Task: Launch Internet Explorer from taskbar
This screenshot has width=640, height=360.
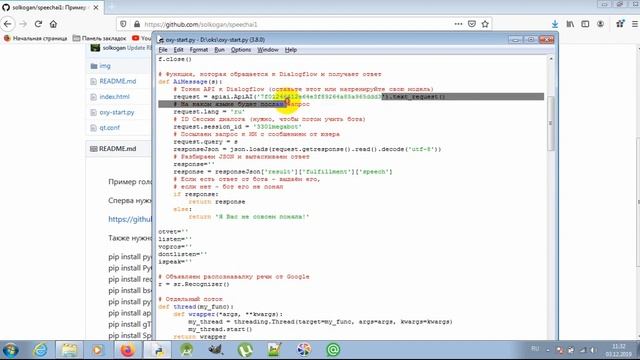Action: 40,350
